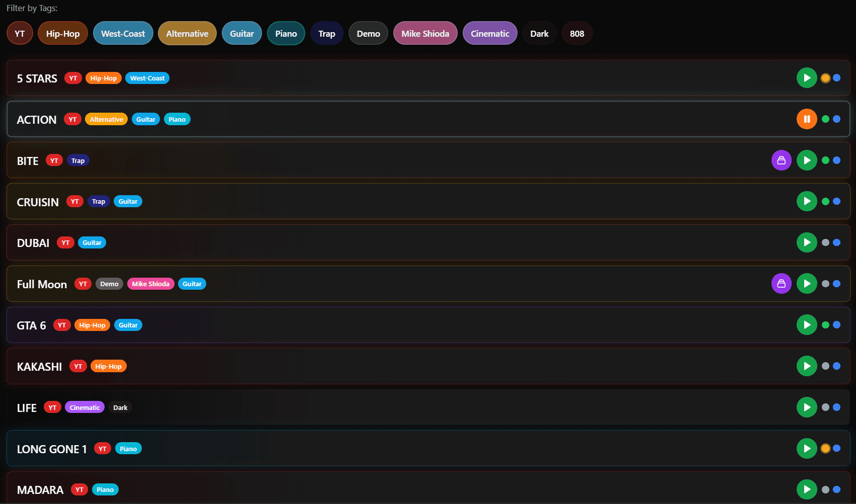856x504 pixels.
Task: Click Piano tag on MADARA row
Action: [105, 489]
